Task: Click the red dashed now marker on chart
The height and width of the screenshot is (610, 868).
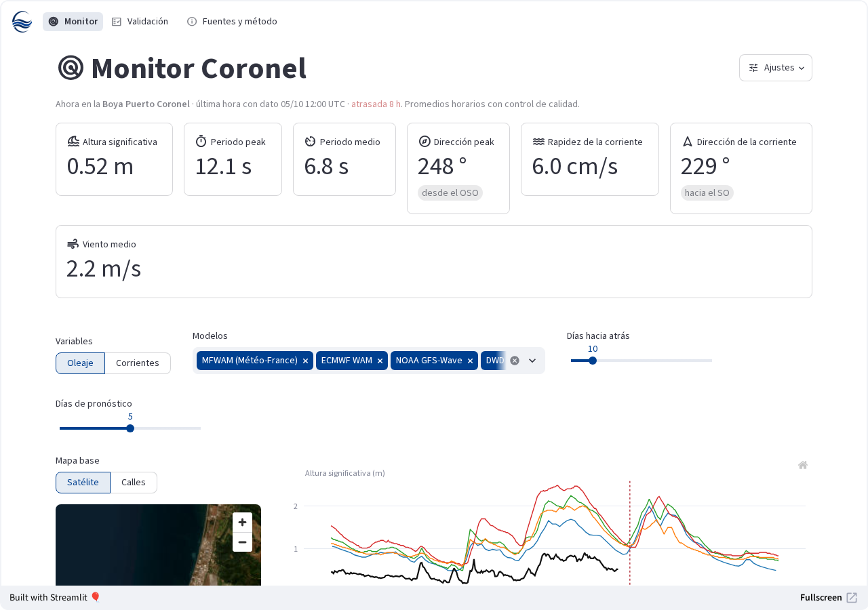Action: pyautogui.click(x=630, y=533)
